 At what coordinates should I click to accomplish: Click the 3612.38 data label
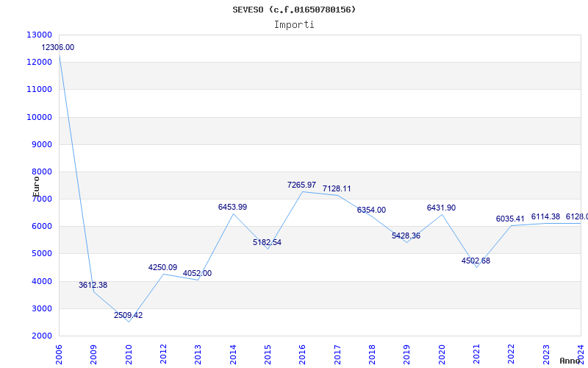(93, 286)
